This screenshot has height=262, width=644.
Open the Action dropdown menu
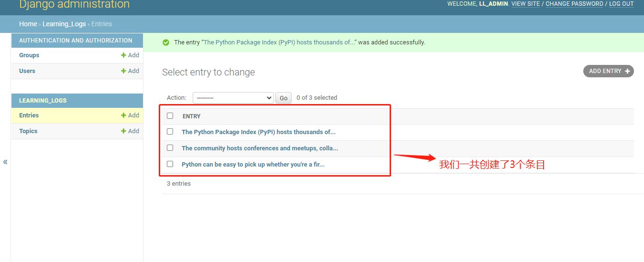[x=233, y=98]
